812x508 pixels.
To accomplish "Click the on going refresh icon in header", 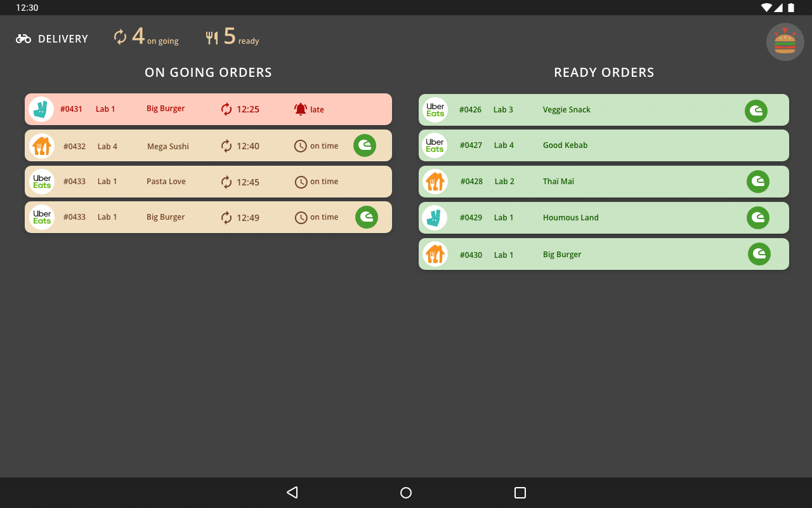I will click(121, 37).
